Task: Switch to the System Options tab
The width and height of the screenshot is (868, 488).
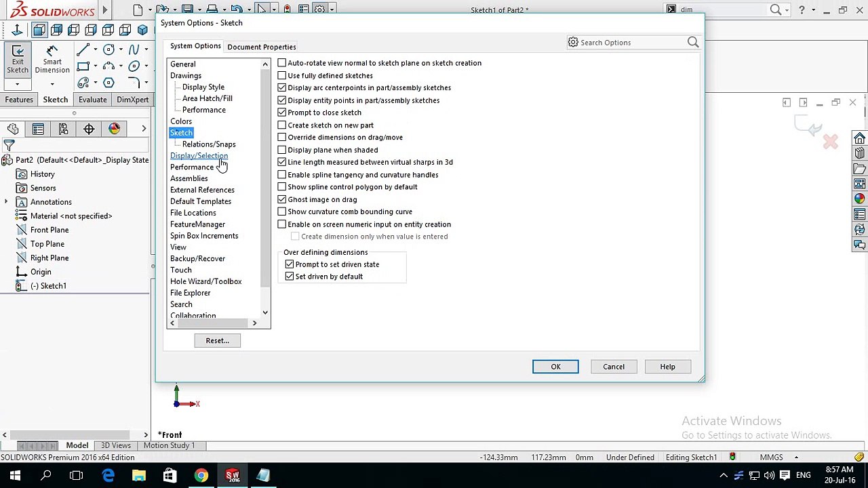Action: tap(195, 46)
